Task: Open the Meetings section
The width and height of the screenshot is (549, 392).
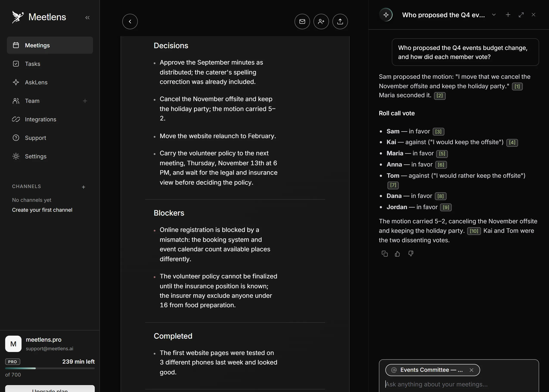Action: (x=50, y=45)
